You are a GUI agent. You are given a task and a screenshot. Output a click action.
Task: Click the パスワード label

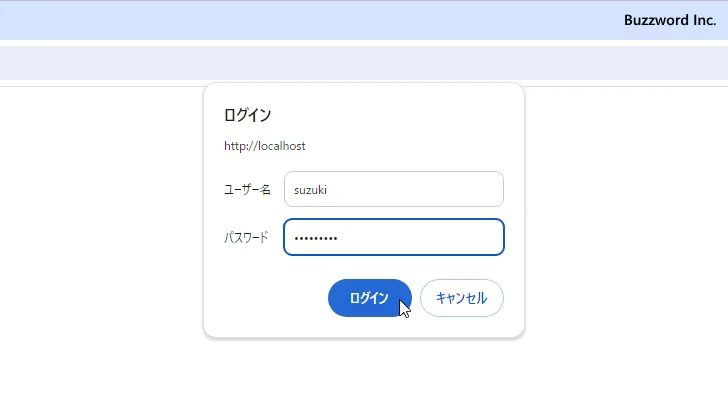pos(246,238)
